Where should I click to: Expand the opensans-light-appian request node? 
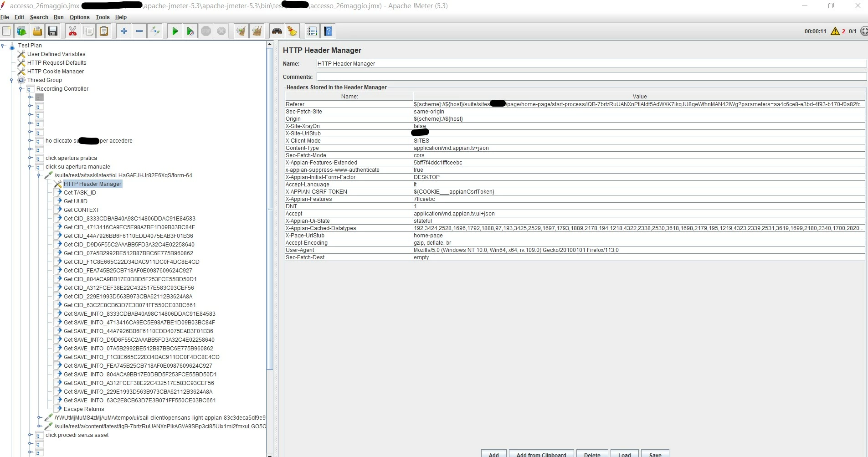coord(39,418)
